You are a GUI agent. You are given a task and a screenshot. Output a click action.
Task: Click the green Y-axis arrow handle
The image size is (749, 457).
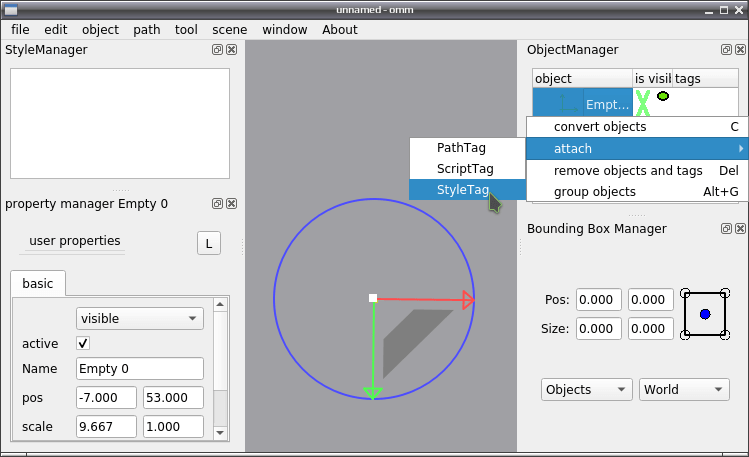[x=373, y=393]
